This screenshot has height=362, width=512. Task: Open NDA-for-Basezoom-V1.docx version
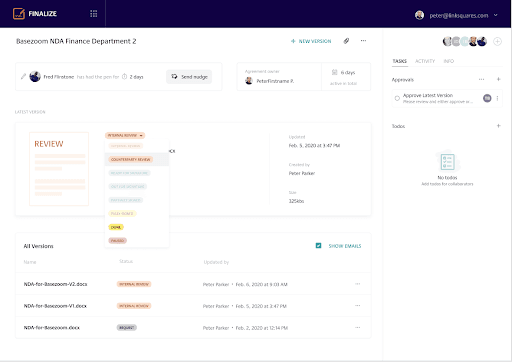point(55,306)
